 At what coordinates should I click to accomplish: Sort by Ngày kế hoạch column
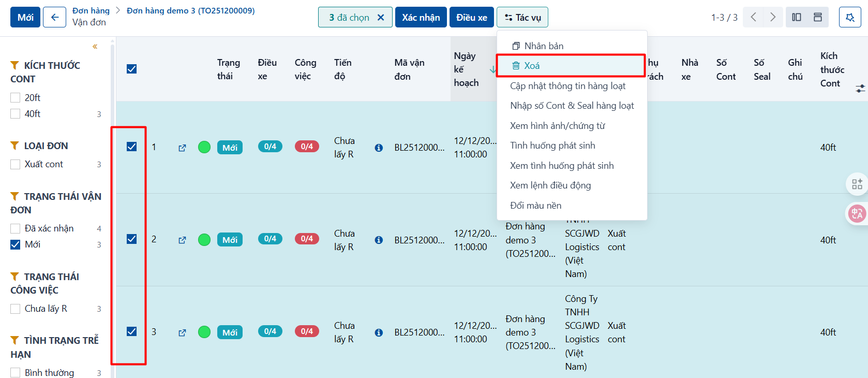[x=473, y=69]
